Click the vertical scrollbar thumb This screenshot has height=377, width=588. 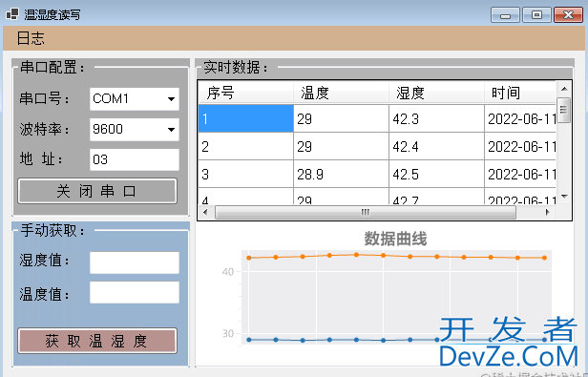coord(563,110)
